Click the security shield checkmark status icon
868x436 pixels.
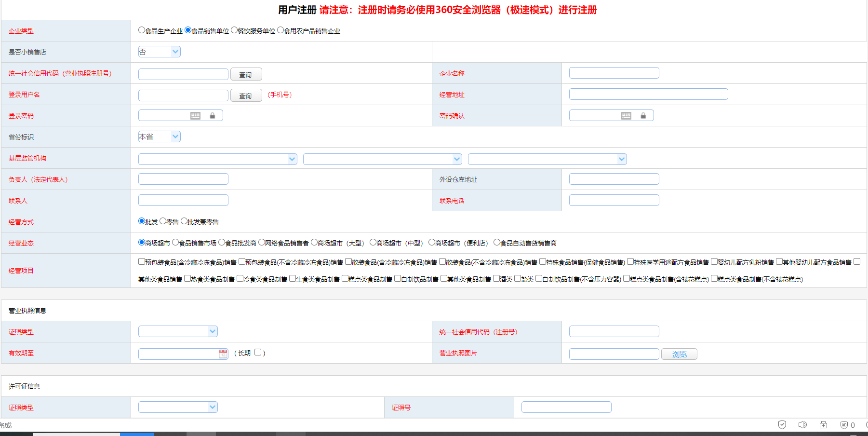pyautogui.click(x=782, y=424)
